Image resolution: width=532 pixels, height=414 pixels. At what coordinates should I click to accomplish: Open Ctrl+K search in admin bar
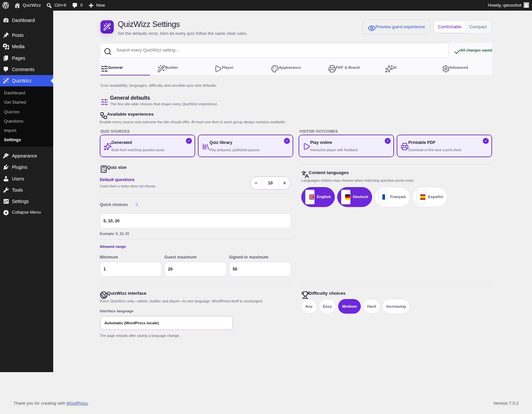[x=57, y=5]
